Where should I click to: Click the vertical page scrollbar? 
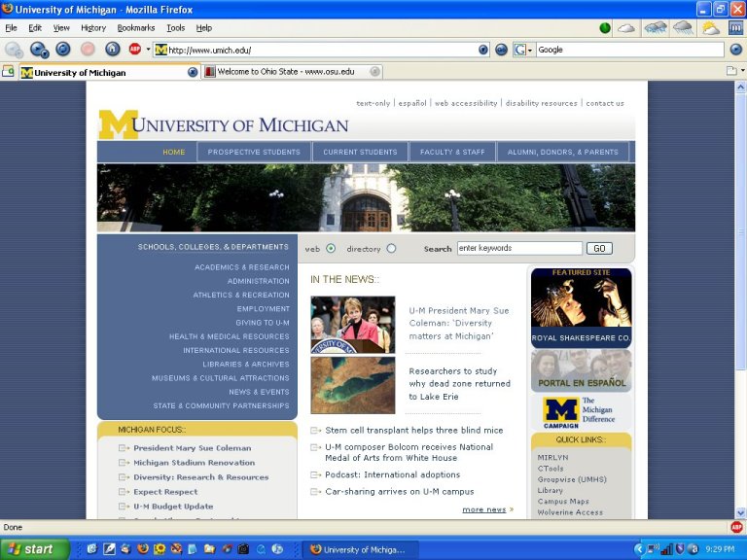[x=740, y=292]
